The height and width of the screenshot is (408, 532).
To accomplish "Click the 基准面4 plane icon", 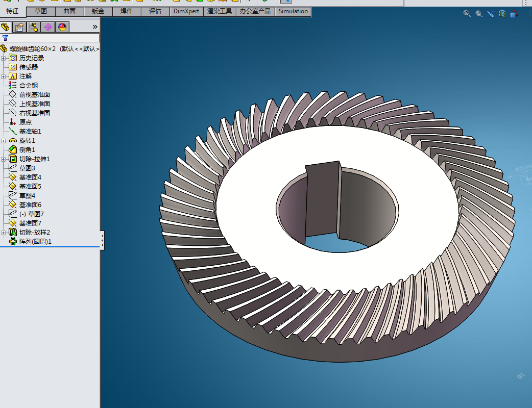I will (x=13, y=177).
